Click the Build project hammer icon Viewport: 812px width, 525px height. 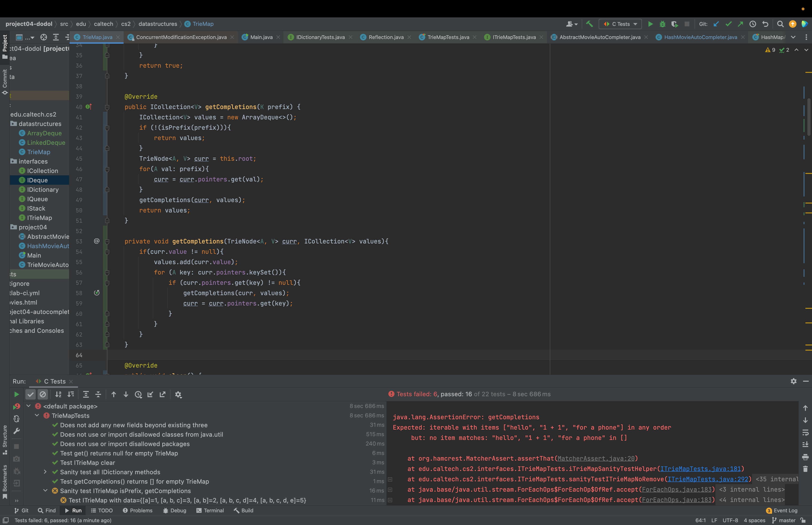(x=589, y=24)
